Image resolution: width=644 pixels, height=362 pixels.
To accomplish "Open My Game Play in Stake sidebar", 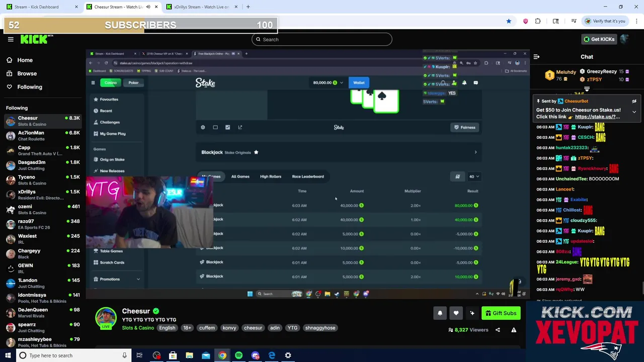I will pyautogui.click(x=110, y=134).
